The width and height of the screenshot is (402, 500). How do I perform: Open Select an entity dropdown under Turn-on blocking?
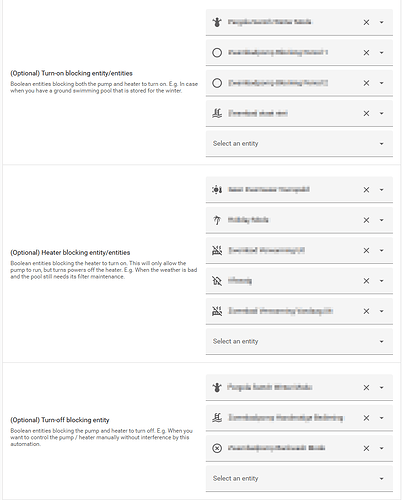pyautogui.click(x=299, y=144)
